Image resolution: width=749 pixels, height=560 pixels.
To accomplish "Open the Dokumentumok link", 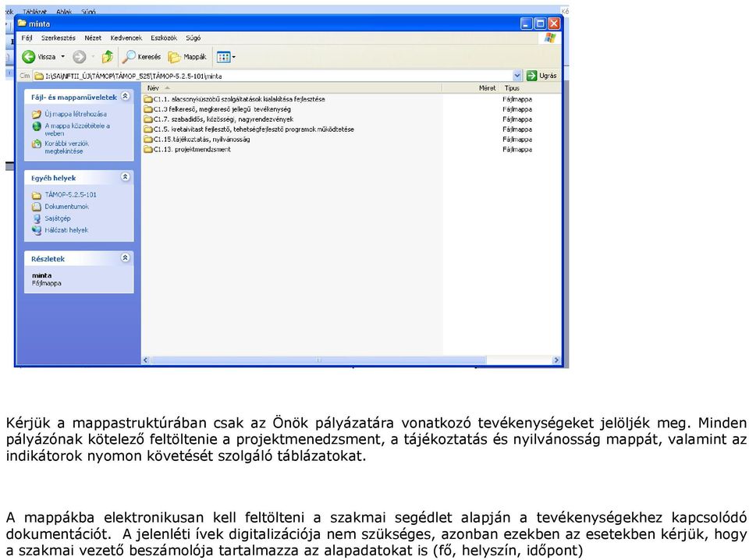I will click(67, 207).
